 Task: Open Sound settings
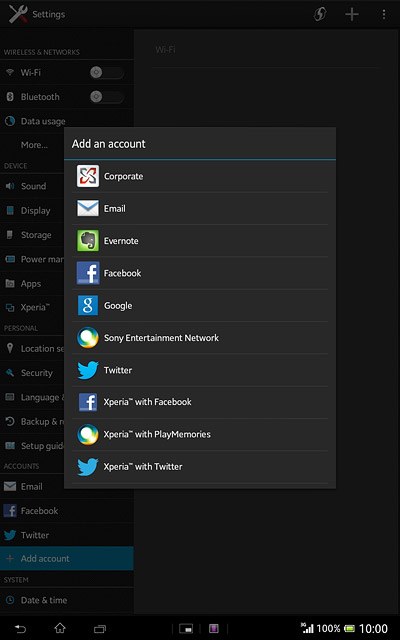coord(32,186)
